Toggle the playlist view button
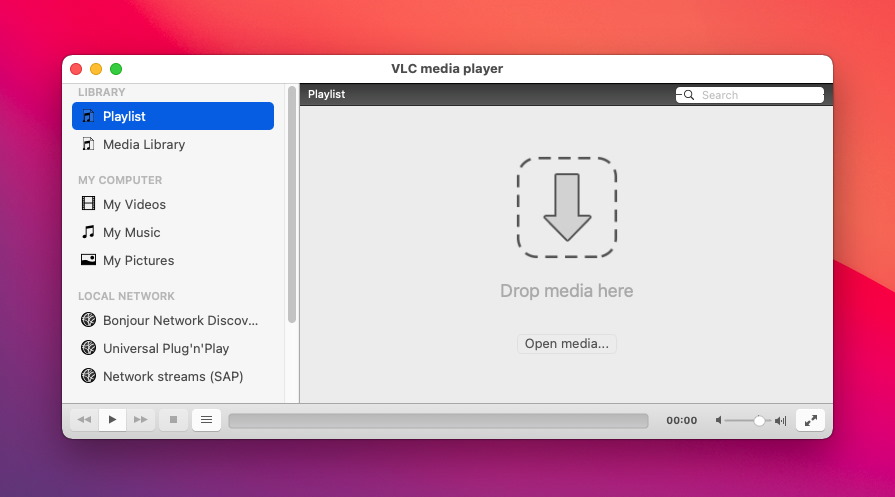Image resolution: width=895 pixels, height=497 pixels. [x=207, y=420]
